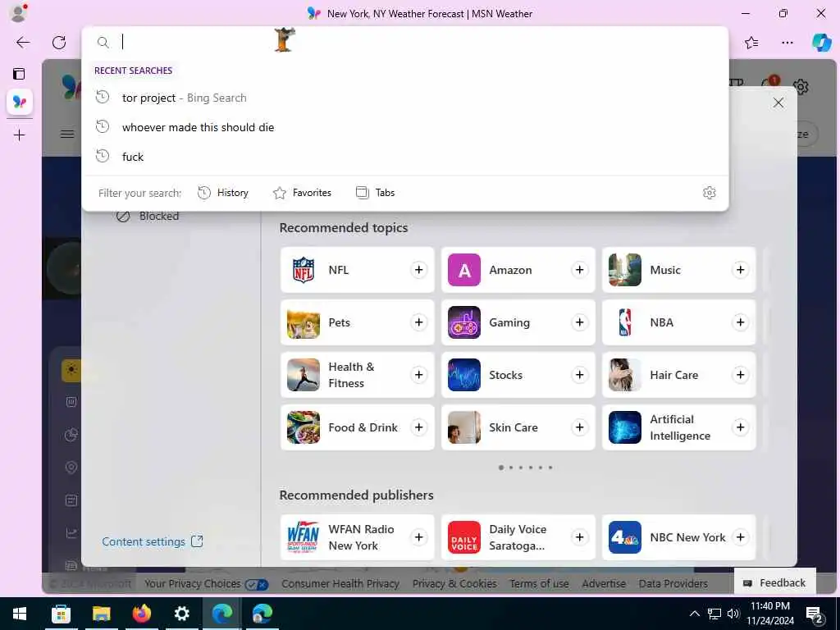Open the MSN hamburger menu
The image size is (840, 630).
coord(67,134)
